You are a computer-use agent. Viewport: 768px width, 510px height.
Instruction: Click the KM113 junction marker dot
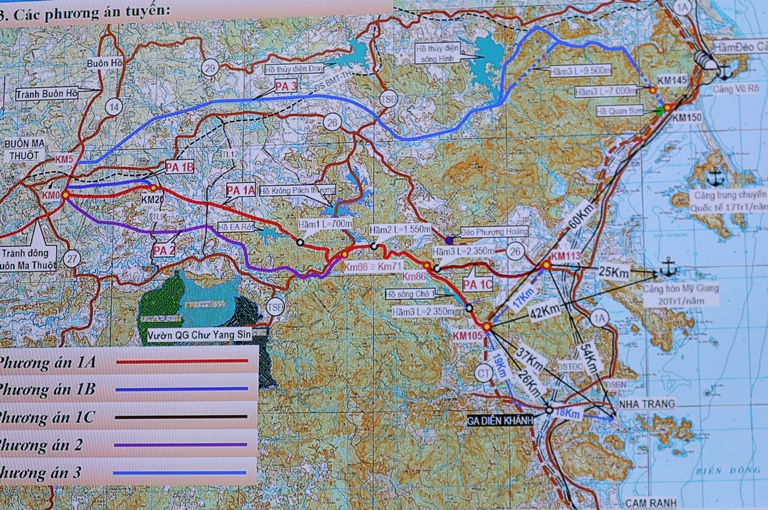(547, 266)
